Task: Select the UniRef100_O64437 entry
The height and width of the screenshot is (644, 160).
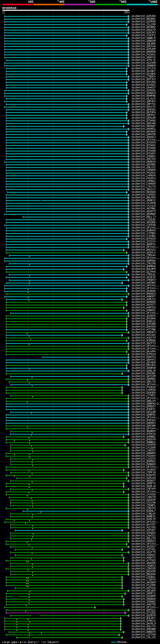Action: [143, 88]
